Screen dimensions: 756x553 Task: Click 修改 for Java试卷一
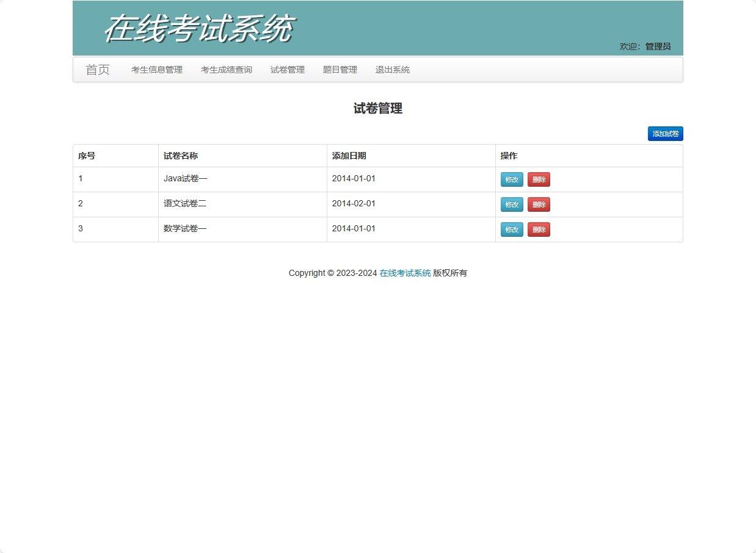tap(511, 179)
